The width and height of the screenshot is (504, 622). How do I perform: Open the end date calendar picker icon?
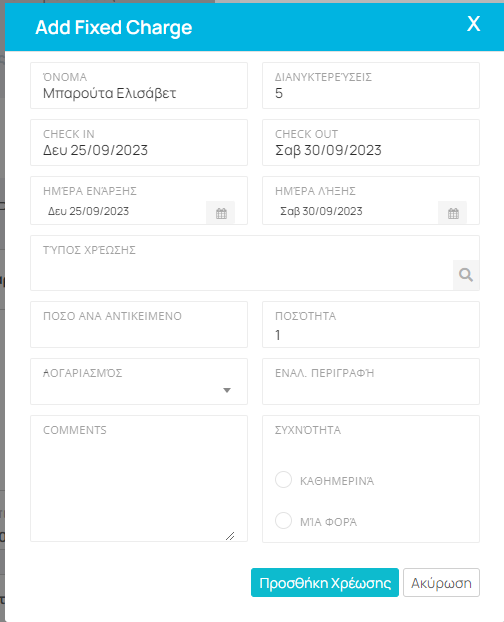coord(453,213)
